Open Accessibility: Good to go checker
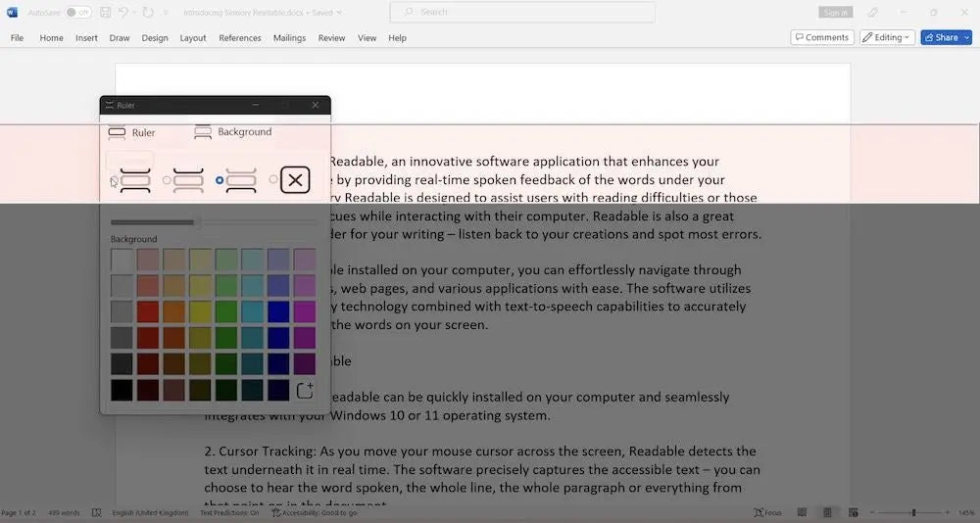Screen dimensions: 980x523 [x=315, y=512]
